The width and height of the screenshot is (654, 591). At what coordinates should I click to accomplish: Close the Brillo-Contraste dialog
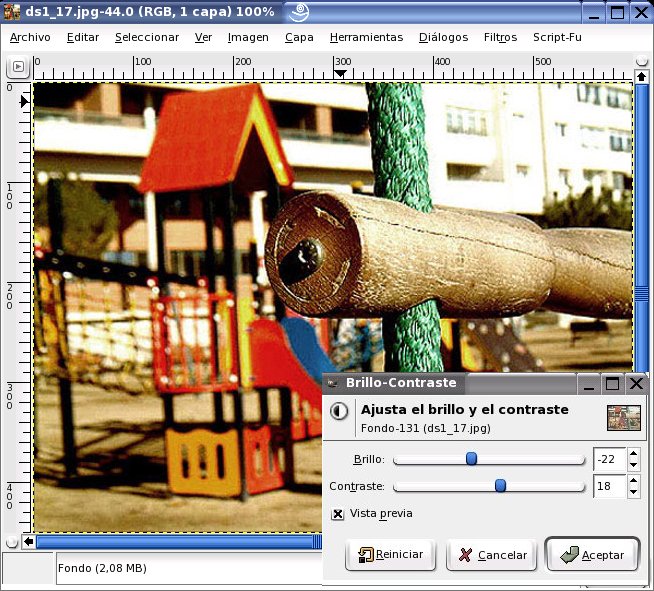tap(636, 384)
